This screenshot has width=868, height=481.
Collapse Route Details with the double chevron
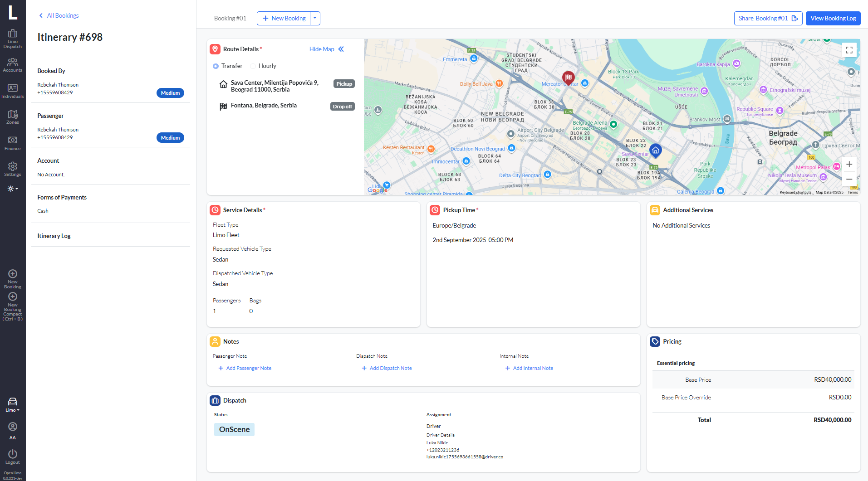pos(342,49)
